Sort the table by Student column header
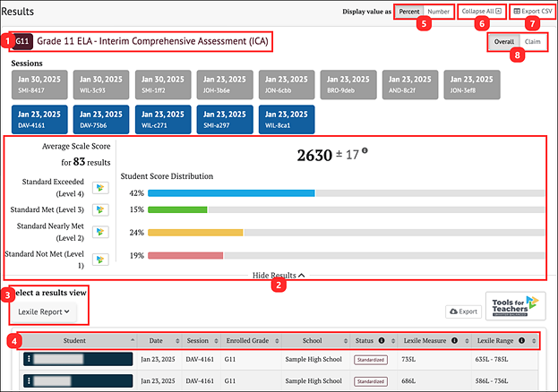 (x=74, y=341)
